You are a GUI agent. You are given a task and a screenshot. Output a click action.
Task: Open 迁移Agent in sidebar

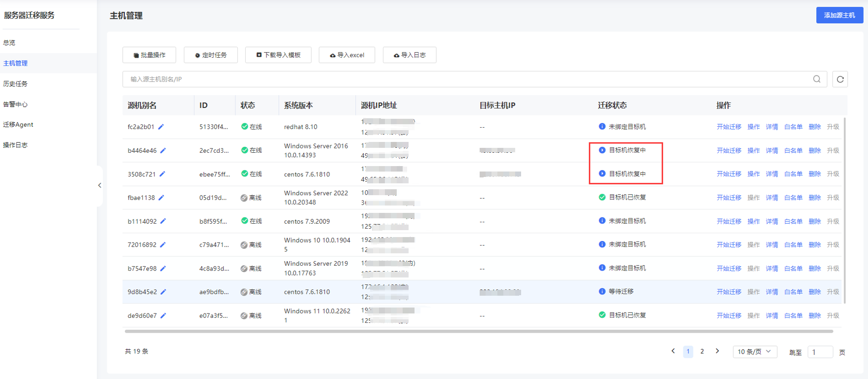[18, 125]
